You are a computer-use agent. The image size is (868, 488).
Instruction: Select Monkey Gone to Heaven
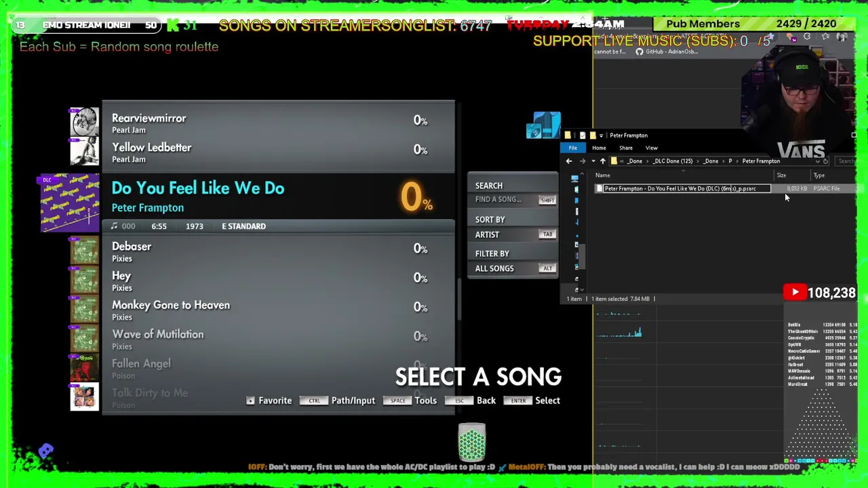click(278, 310)
